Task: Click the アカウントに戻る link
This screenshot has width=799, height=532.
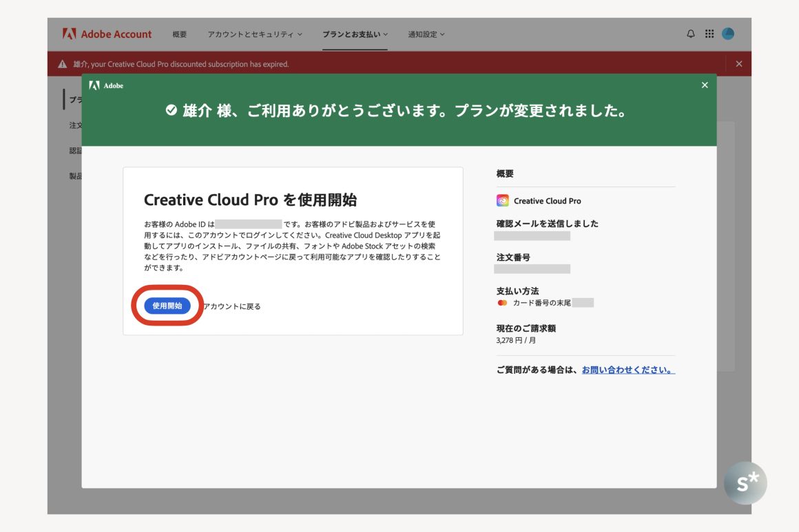Action: coord(232,306)
